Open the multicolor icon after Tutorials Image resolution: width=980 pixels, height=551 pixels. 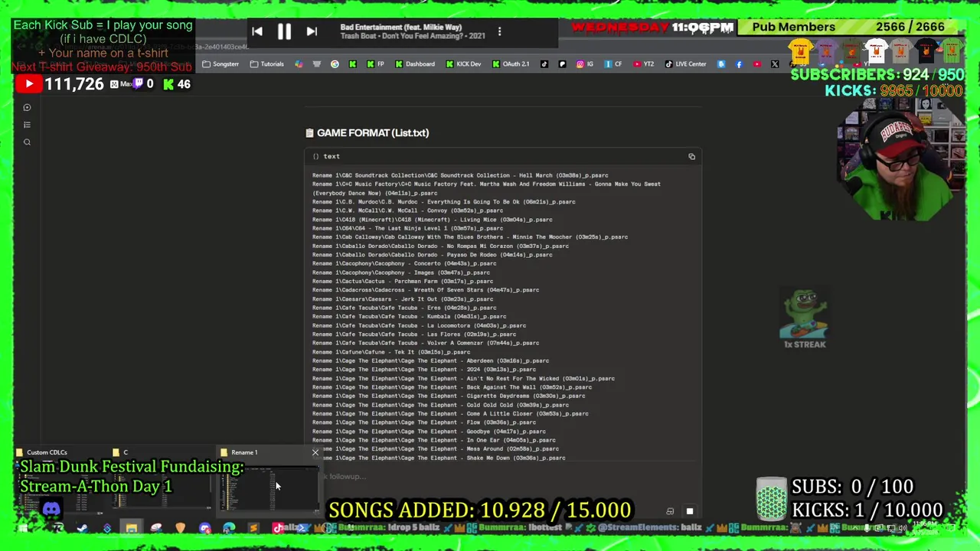pos(299,64)
